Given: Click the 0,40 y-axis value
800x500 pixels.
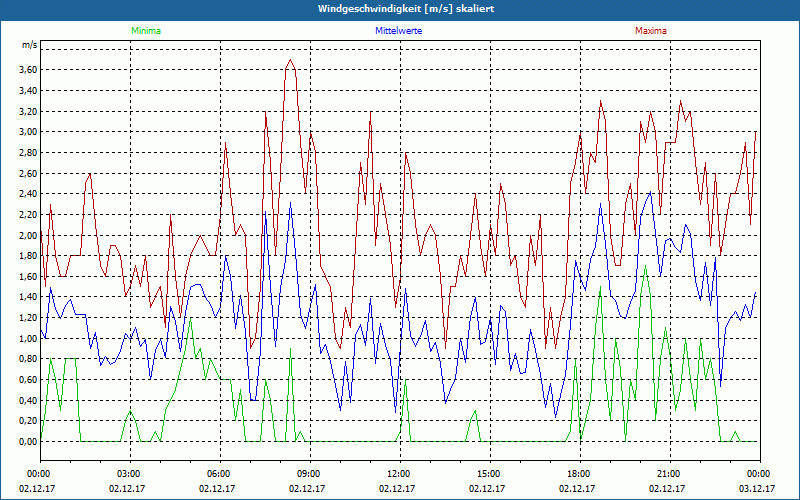Looking at the screenshot, I should click(x=28, y=400).
